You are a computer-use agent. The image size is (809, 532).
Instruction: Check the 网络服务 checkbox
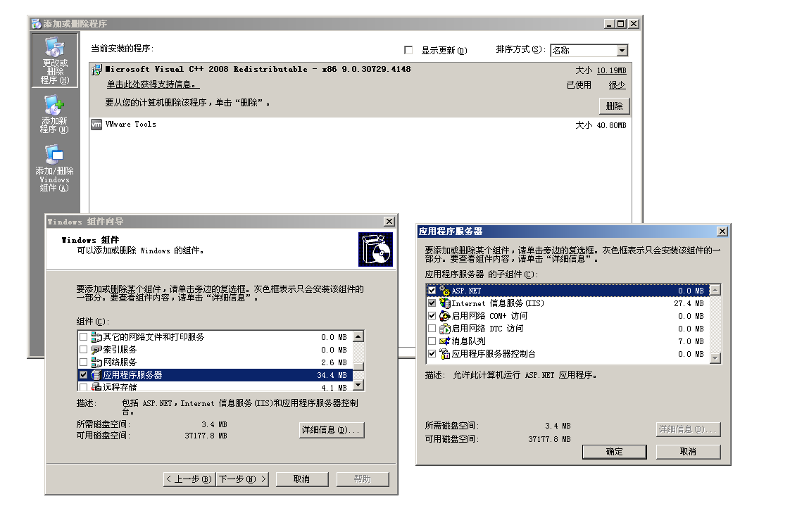pyautogui.click(x=84, y=362)
